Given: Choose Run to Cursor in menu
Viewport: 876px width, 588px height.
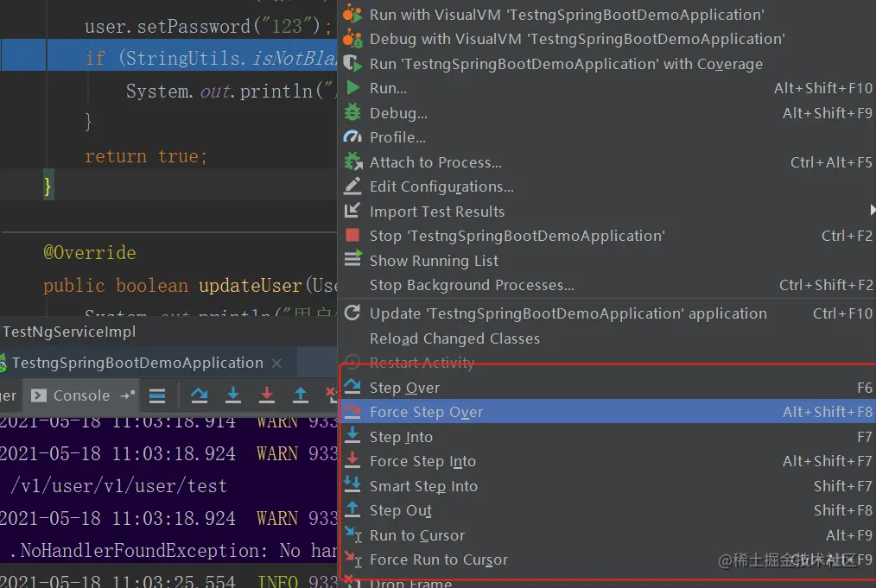Looking at the screenshot, I should (x=606, y=535).
